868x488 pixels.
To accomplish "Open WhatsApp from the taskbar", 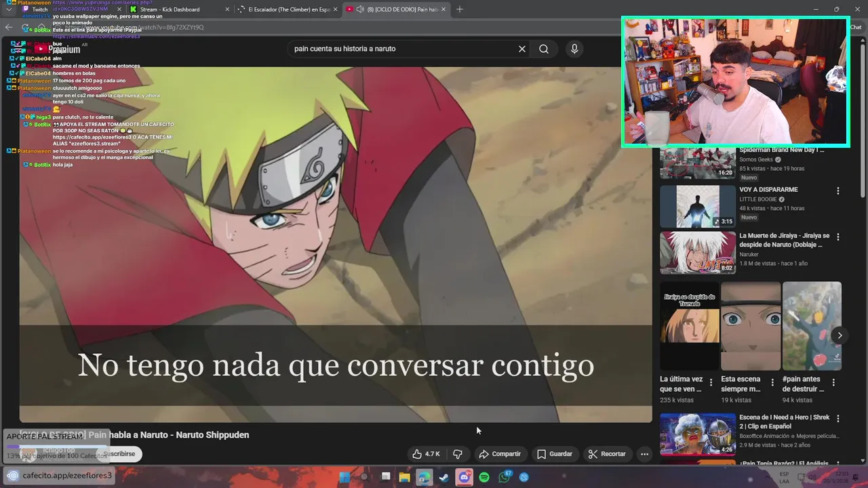I will tap(504, 477).
